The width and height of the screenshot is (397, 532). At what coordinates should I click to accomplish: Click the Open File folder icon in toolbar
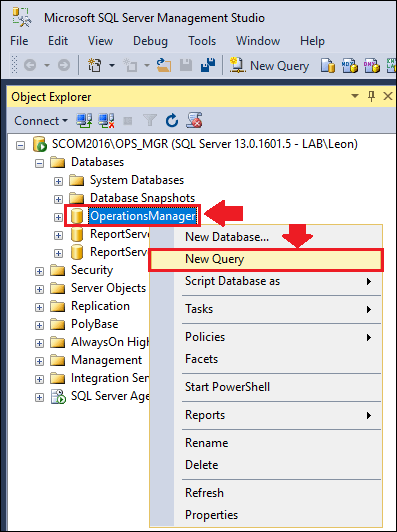164,65
